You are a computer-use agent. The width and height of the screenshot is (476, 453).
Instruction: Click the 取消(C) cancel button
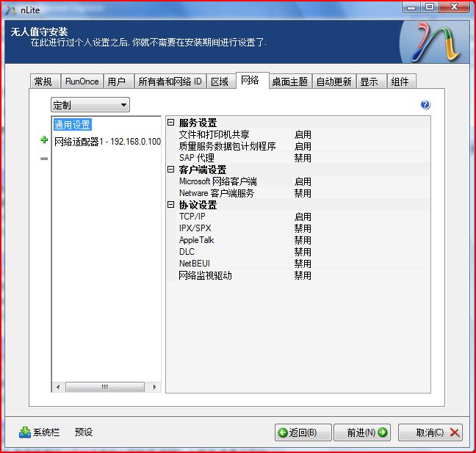pyautogui.click(x=430, y=432)
